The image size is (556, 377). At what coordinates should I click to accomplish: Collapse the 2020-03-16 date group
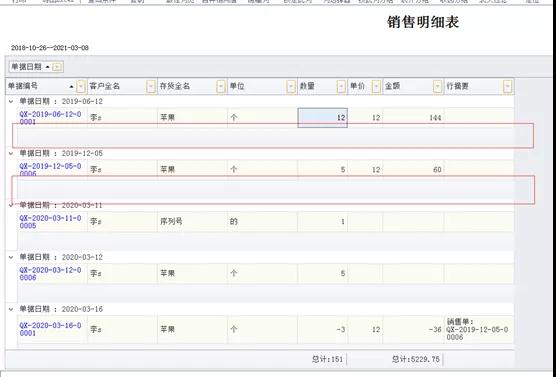pyautogui.click(x=11, y=309)
